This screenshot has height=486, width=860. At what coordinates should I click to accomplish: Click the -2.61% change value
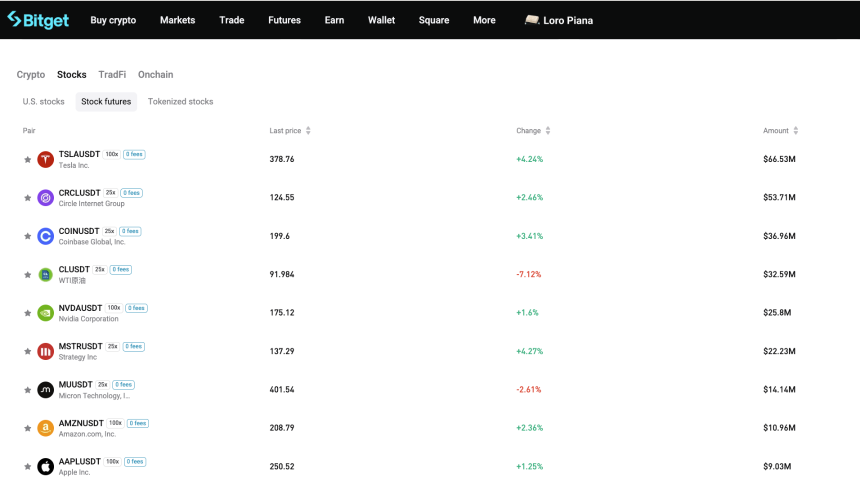(x=529, y=389)
